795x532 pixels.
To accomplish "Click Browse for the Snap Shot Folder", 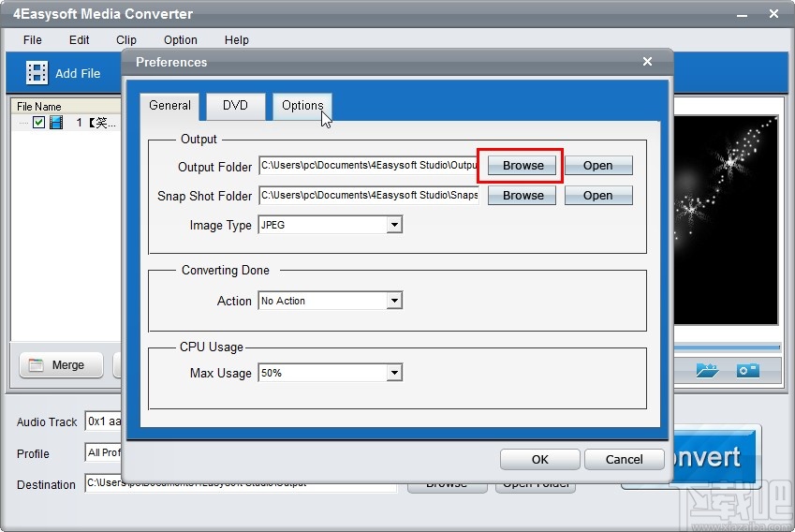I will click(x=522, y=195).
